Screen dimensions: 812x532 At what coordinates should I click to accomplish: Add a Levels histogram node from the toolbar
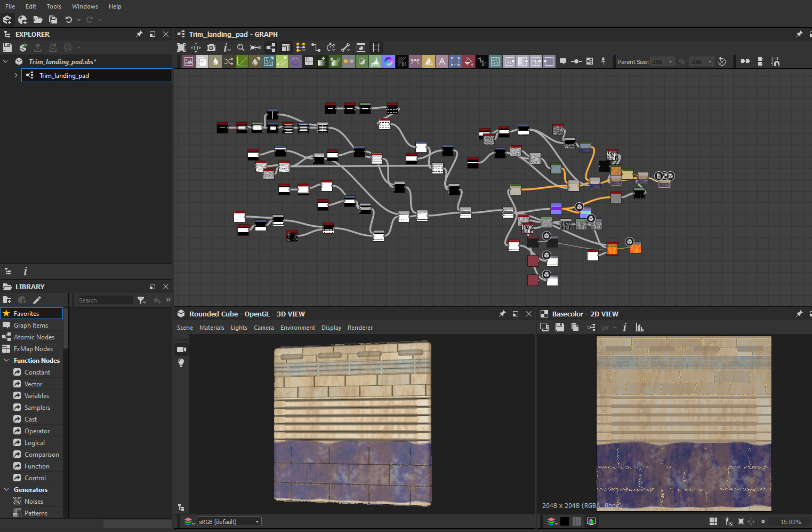pyautogui.click(x=375, y=61)
